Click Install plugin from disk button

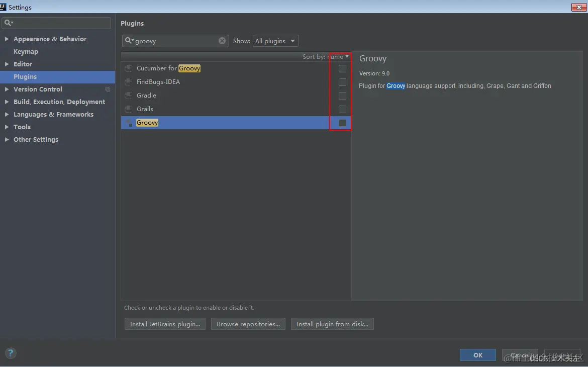pyautogui.click(x=332, y=324)
